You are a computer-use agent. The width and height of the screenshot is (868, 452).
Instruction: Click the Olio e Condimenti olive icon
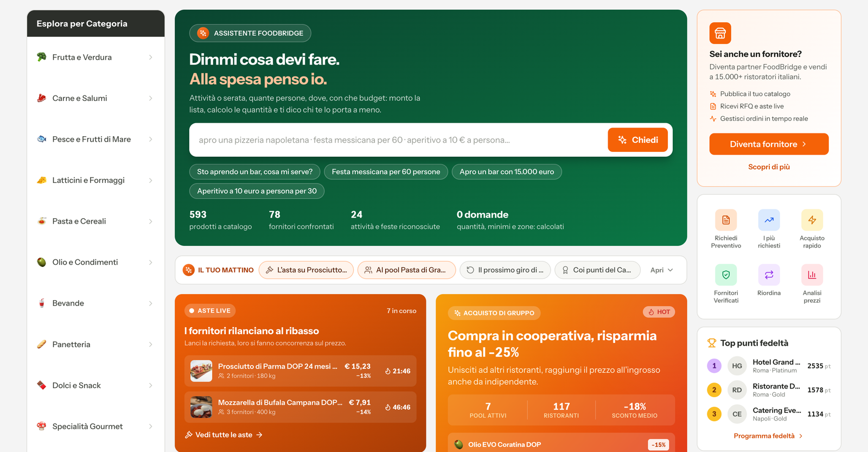coord(42,262)
